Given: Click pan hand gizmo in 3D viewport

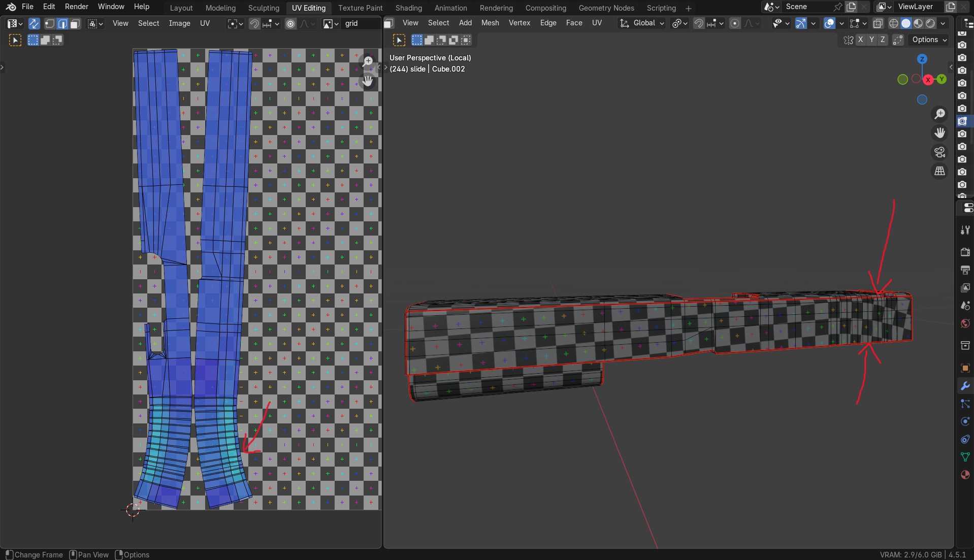Looking at the screenshot, I should [940, 133].
